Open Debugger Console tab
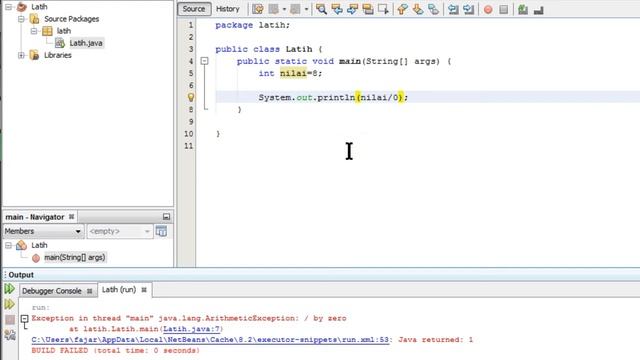Screen dimensions: 640x360 tap(51, 291)
